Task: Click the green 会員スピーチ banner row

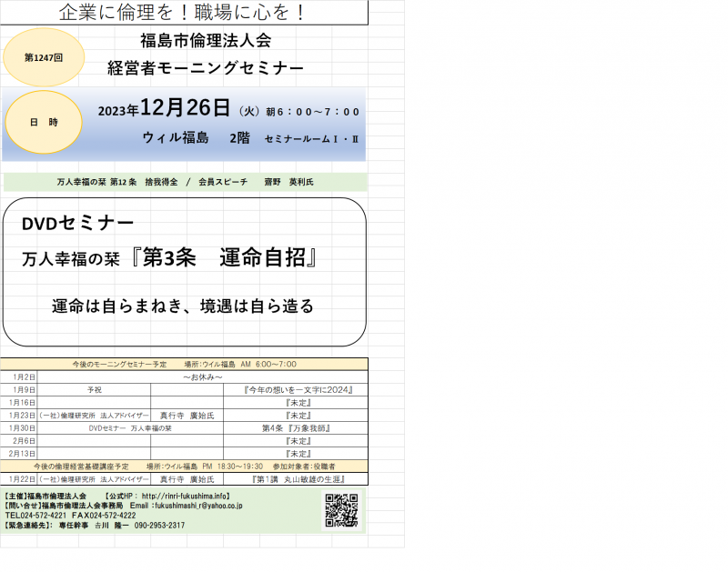Action: click(185, 182)
